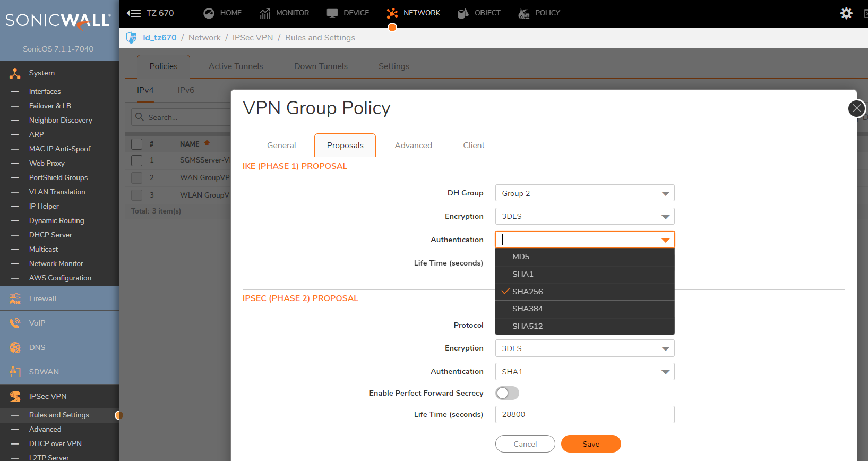Click the shield icon beside ld_tz670
The image size is (868, 461).
click(x=131, y=38)
